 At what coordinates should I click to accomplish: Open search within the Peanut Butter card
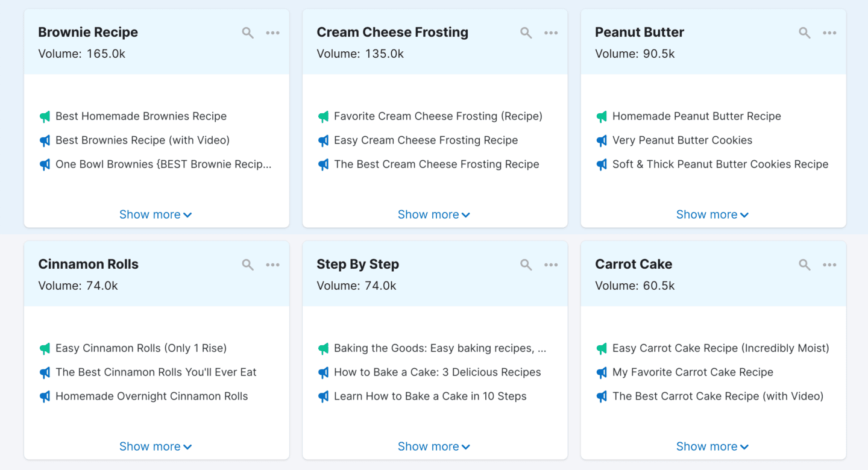804,33
